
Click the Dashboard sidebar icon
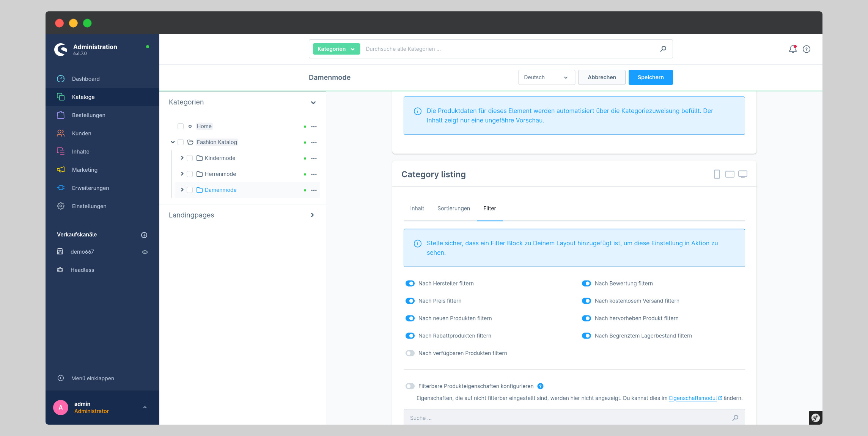tap(61, 78)
